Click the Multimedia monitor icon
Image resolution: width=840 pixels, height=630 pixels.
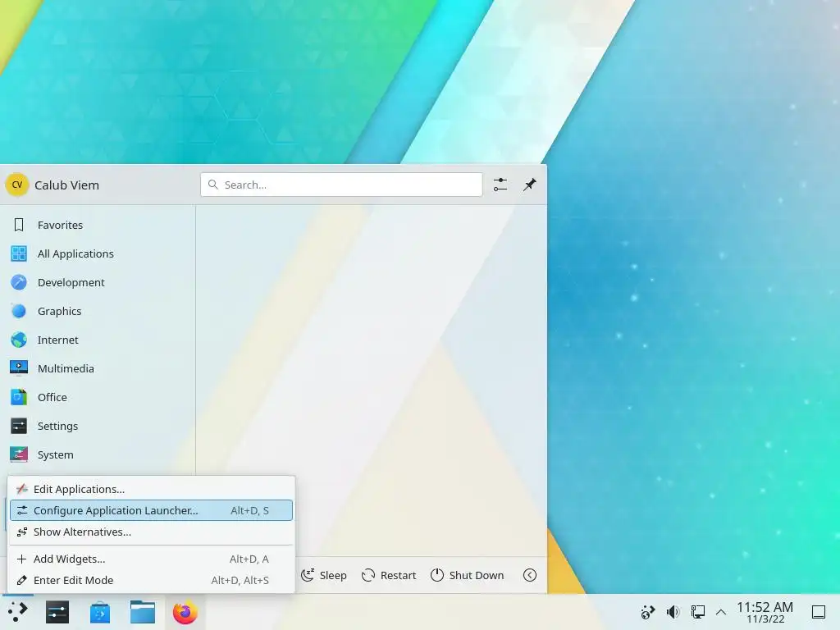pos(19,368)
